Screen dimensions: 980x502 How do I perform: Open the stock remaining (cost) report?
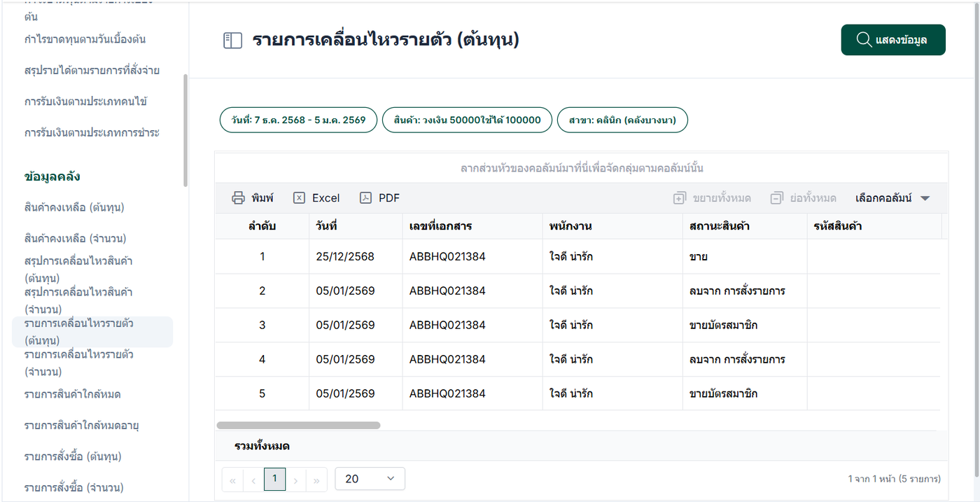pyautogui.click(x=74, y=207)
